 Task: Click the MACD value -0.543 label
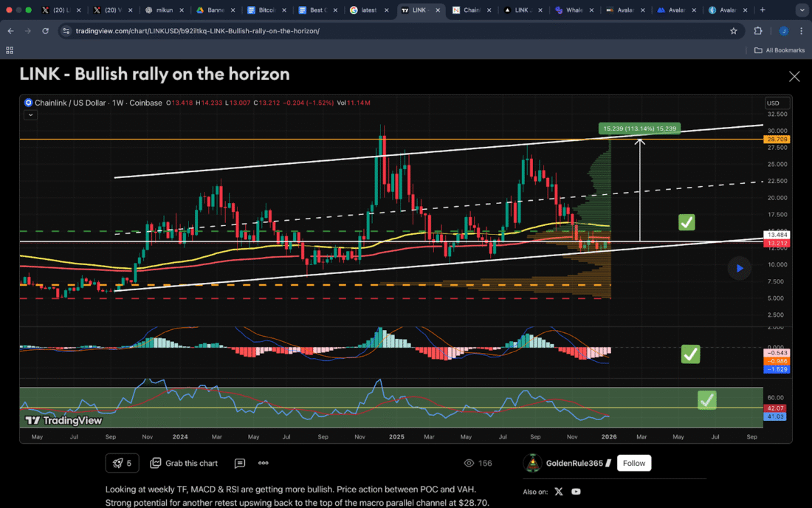click(777, 353)
